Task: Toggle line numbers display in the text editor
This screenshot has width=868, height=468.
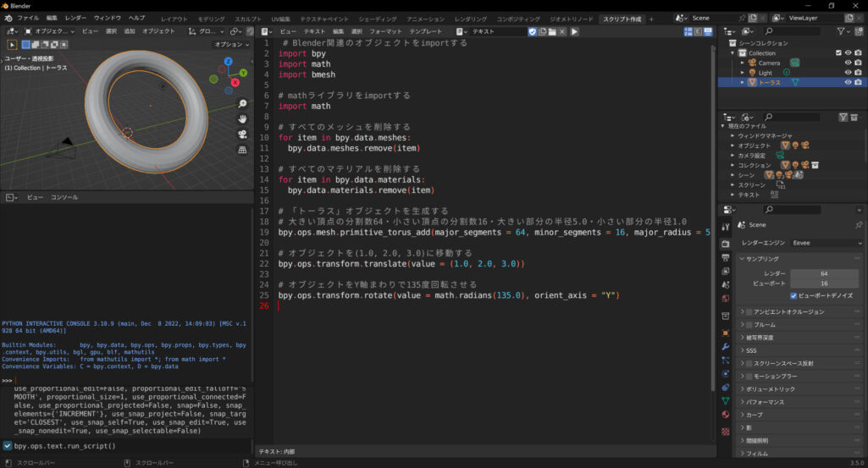Action: [688, 31]
